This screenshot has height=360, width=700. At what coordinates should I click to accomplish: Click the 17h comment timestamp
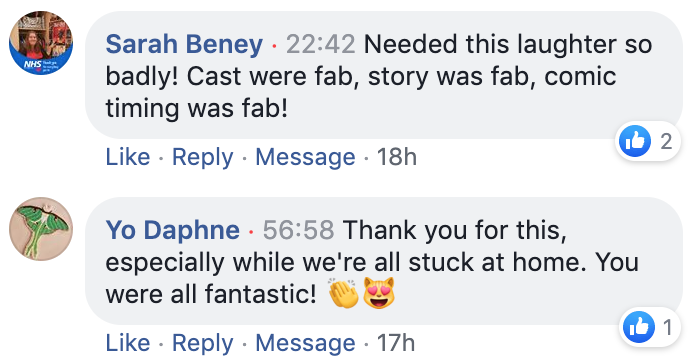pyautogui.click(x=396, y=343)
